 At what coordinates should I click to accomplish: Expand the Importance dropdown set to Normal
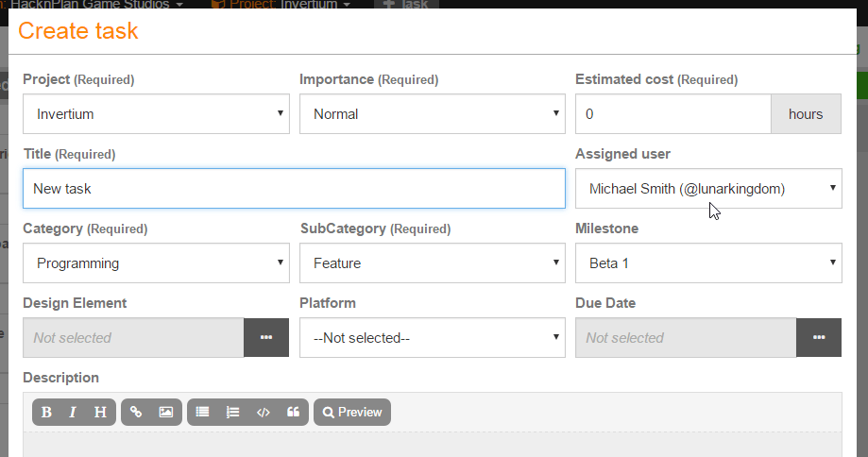[433, 114]
